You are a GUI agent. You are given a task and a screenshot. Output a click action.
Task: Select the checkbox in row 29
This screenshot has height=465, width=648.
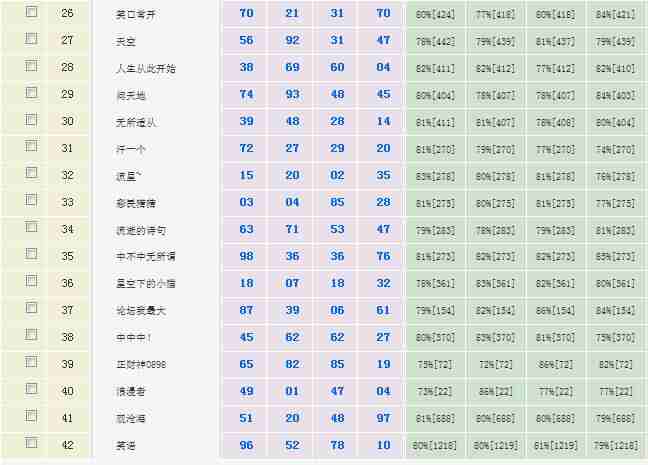31,94
